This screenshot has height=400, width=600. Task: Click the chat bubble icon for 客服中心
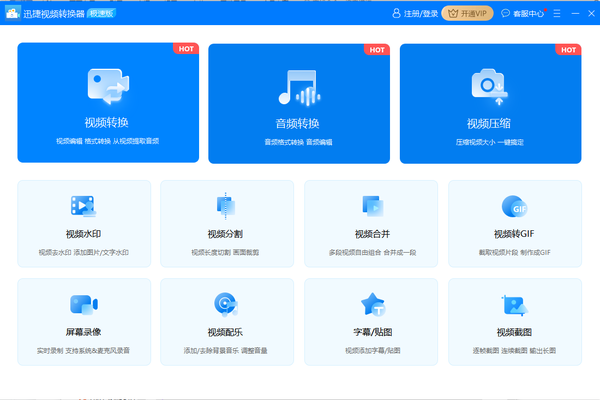[x=505, y=14]
